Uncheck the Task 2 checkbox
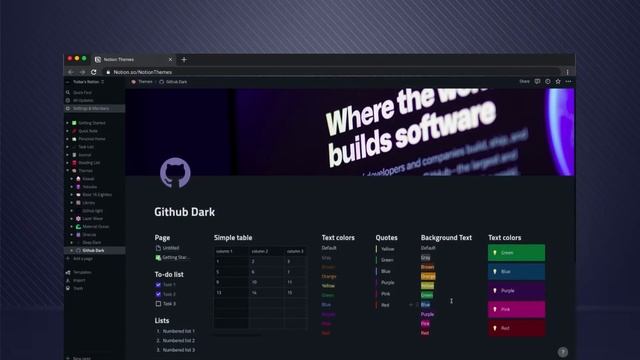The height and width of the screenshot is (360, 640). pos(158,294)
